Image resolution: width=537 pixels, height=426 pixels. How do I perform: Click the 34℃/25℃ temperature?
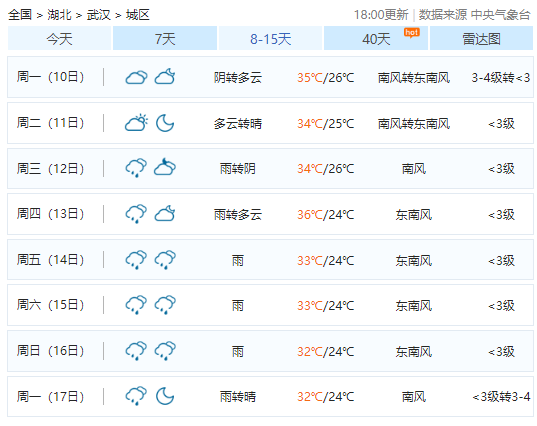[325, 124]
